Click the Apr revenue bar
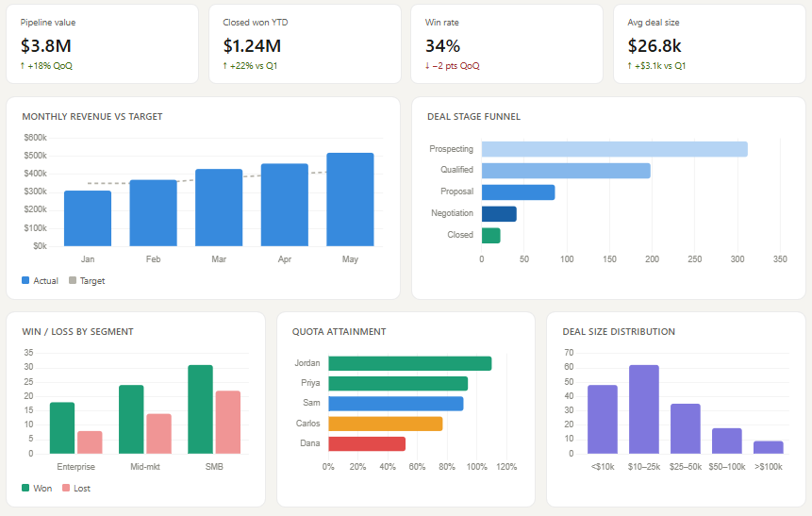This screenshot has width=812, height=516. pos(284,205)
